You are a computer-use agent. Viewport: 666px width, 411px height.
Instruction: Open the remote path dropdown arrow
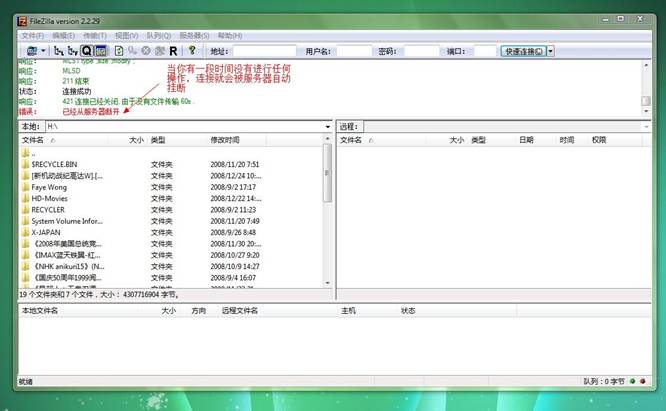(x=646, y=127)
